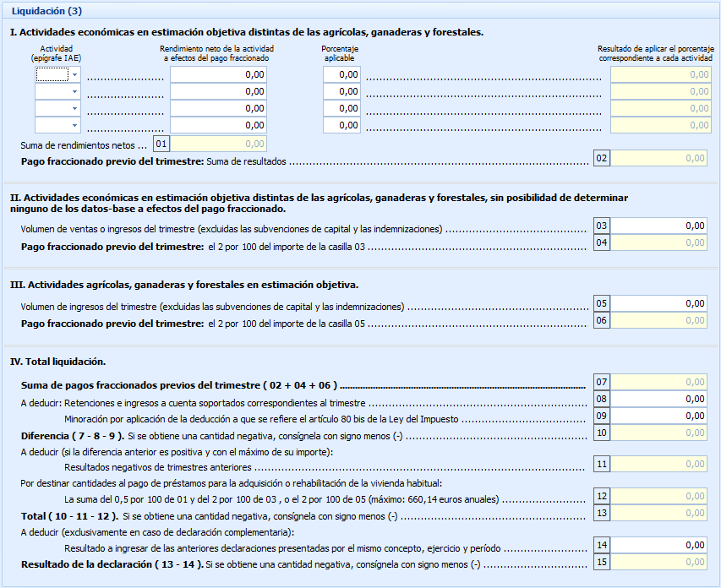This screenshot has height=588, width=721.
Task: Click casilla 12 préstamos vivienda habitual field
Action: click(658, 496)
